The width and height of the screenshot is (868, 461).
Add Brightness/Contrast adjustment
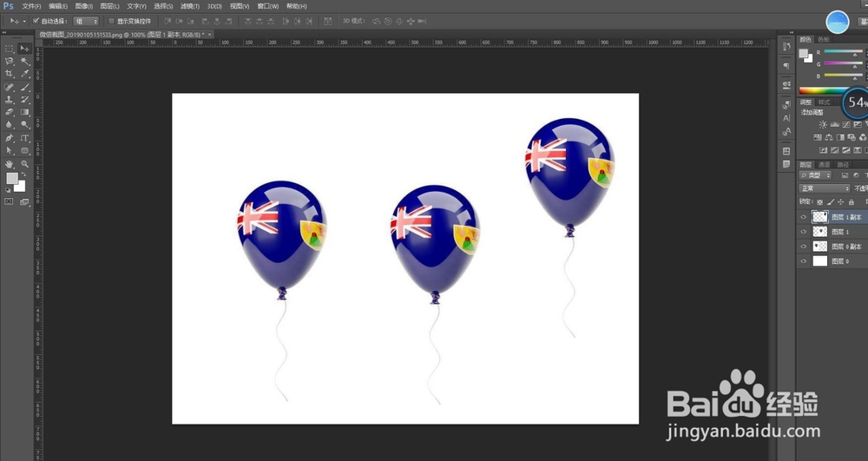pyautogui.click(x=823, y=124)
